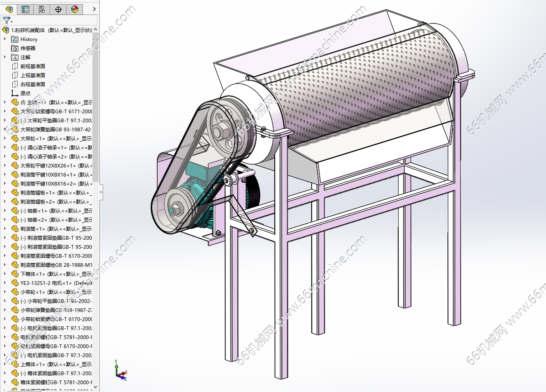Click the History folder icon

click(15, 39)
